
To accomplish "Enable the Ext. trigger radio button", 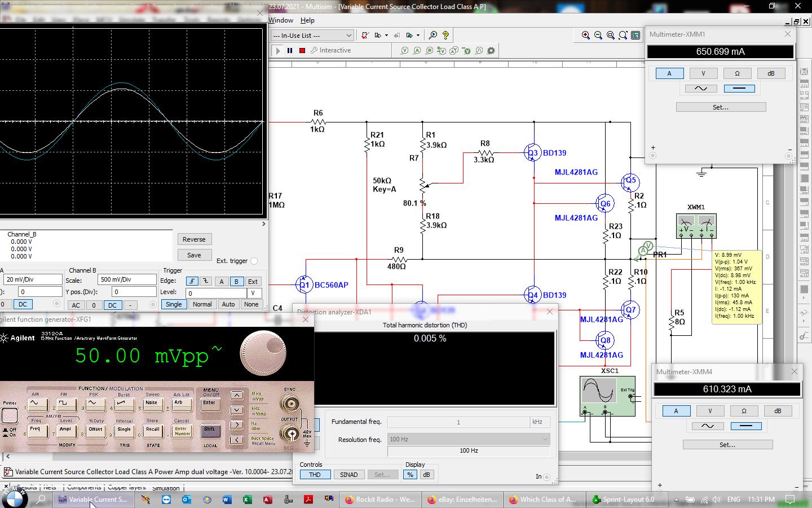I will coord(254,261).
